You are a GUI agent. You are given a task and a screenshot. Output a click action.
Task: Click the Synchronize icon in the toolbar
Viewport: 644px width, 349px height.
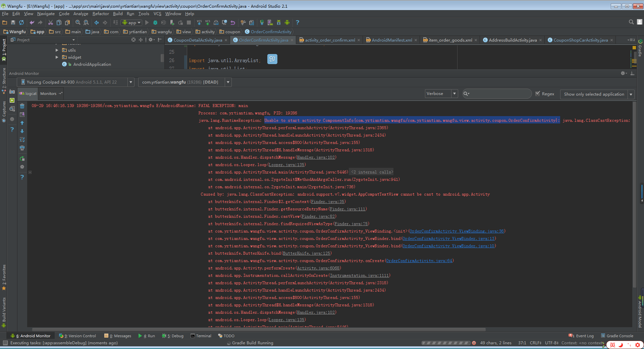tap(21, 22)
